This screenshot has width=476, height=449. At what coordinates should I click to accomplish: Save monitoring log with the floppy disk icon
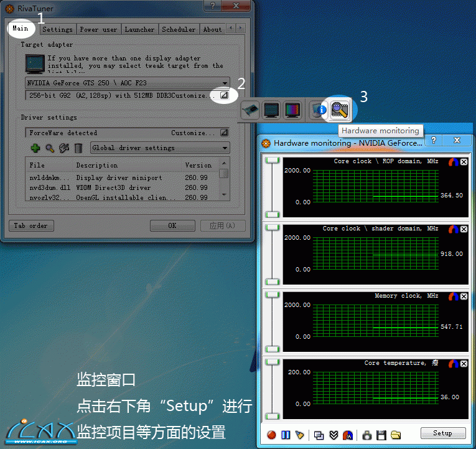pos(381,434)
